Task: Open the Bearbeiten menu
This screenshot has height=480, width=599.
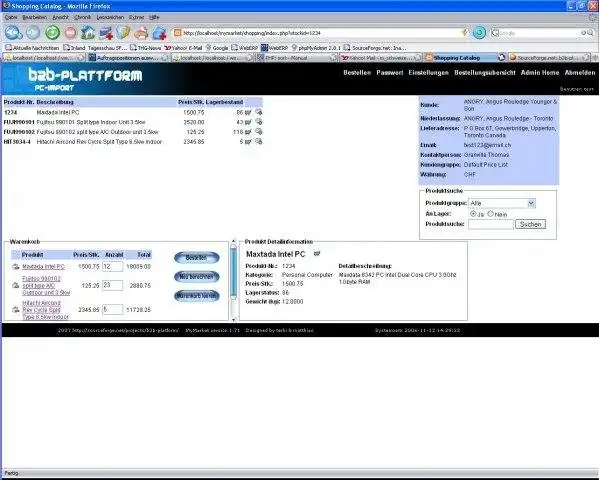Action: pos(34,17)
